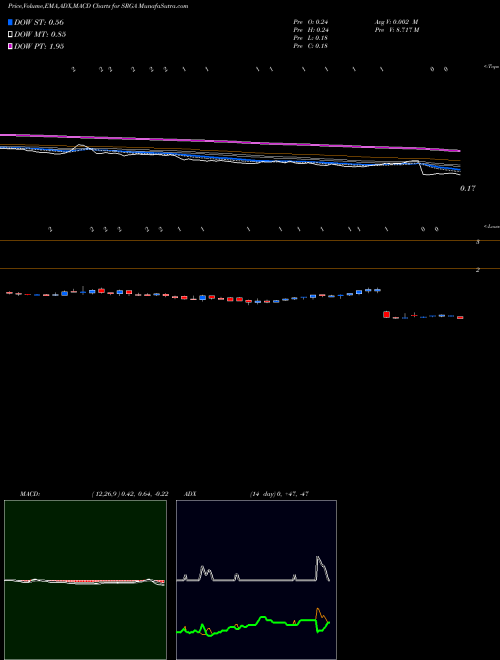Select the 'DOW PT: 1.95' legend label
This screenshot has width=500, height=660.
click(x=39, y=47)
